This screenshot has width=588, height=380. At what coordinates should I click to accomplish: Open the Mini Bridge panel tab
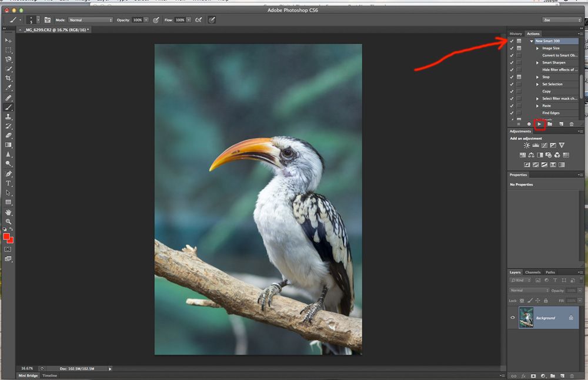click(x=28, y=375)
